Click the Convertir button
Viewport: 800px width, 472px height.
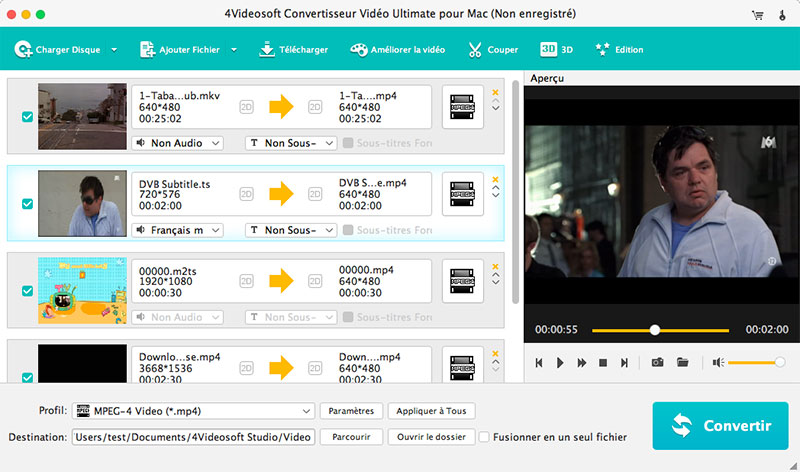click(x=722, y=426)
